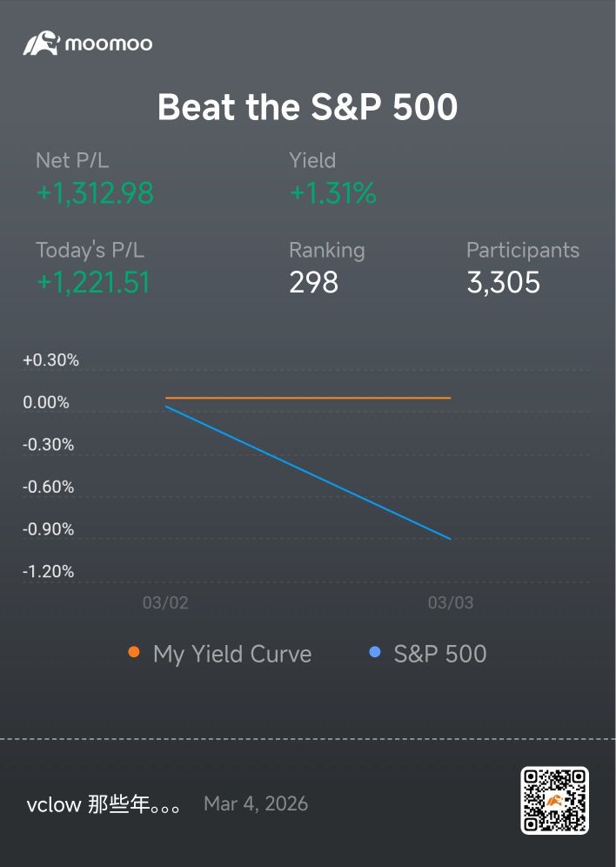Click the Net P/L value +1,312.98
The image size is (616, 867).
pyautogui.click(x=95, y=193)
